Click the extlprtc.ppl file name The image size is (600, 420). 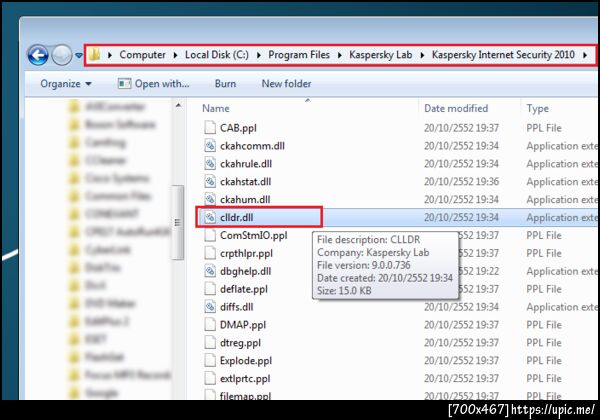245,379
